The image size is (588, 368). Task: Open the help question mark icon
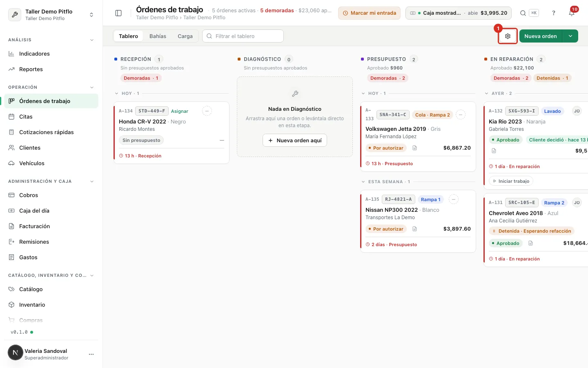click(554, 13)
